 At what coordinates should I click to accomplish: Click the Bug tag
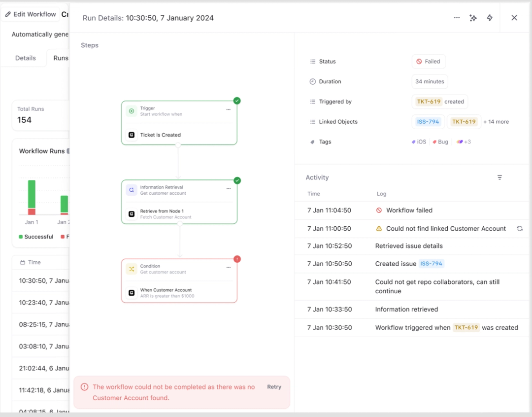pyautogui.click(x=440, y=142)
